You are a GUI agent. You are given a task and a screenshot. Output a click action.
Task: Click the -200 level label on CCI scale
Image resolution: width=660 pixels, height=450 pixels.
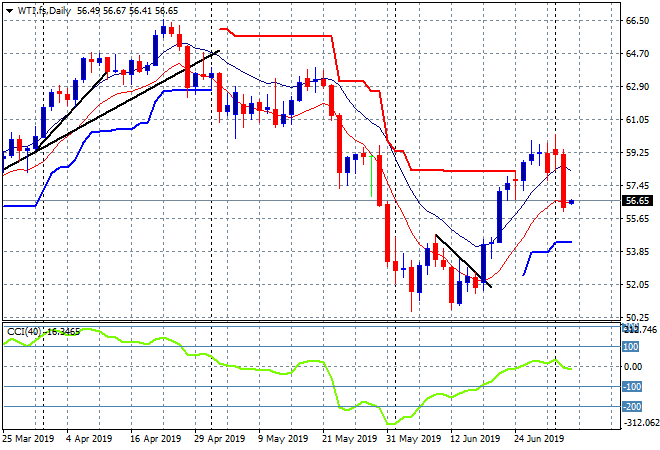tap(632, 407)
